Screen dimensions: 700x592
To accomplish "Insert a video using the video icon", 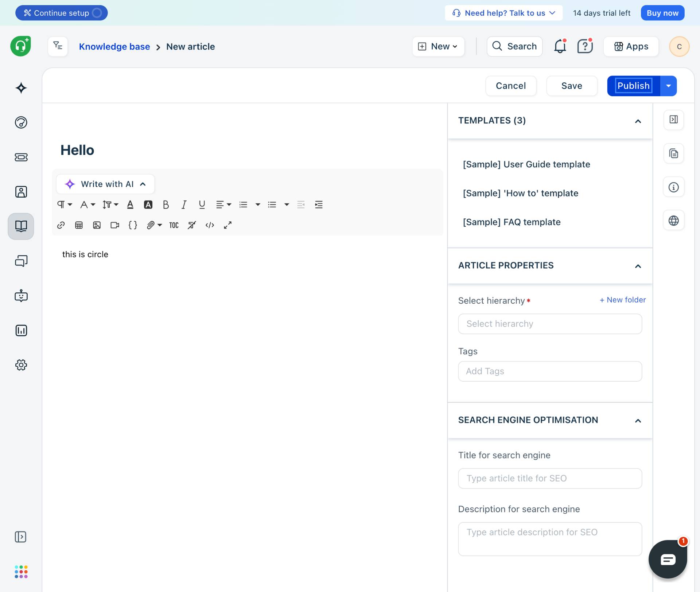I will [x=115, y=225].
